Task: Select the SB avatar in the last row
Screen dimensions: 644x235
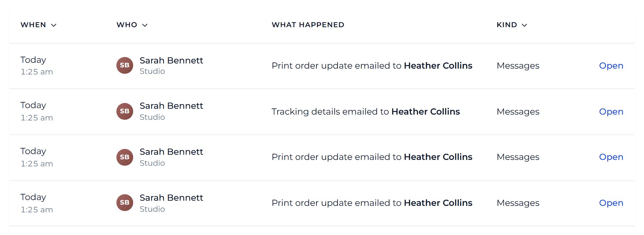Action: pos(125,203)
